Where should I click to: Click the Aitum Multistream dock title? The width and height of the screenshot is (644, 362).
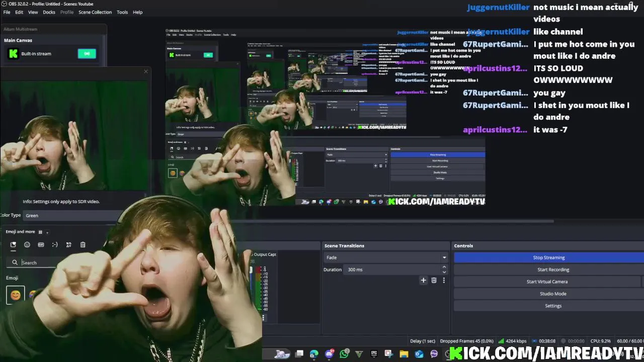tap(21, 29)
